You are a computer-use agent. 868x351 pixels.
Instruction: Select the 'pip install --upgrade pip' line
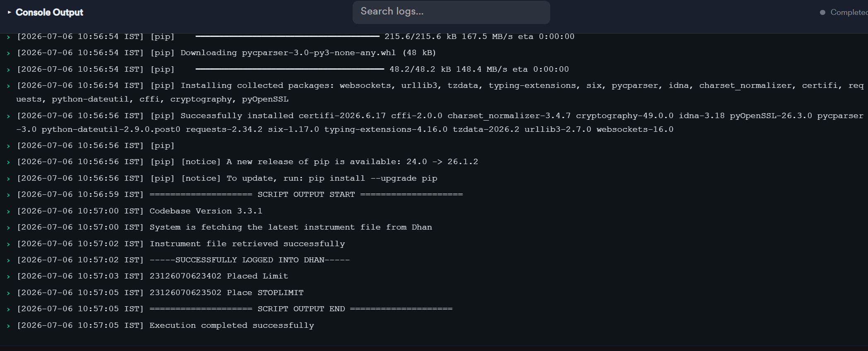click(227, 178)
